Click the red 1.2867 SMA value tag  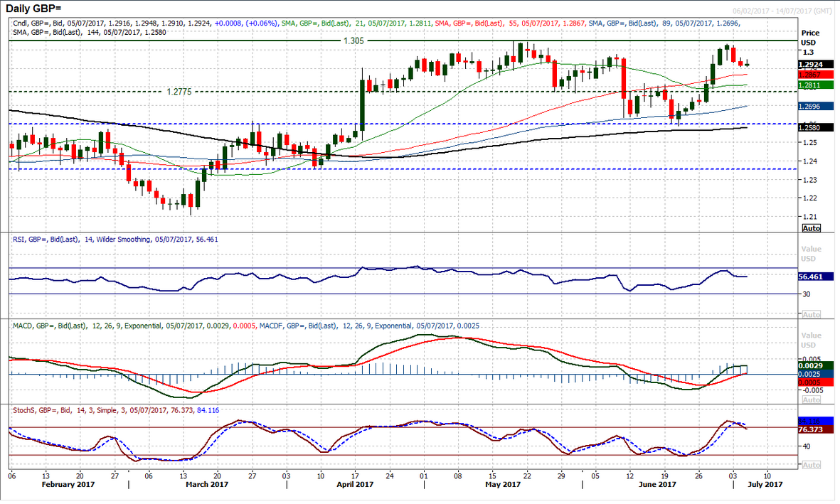811,74
